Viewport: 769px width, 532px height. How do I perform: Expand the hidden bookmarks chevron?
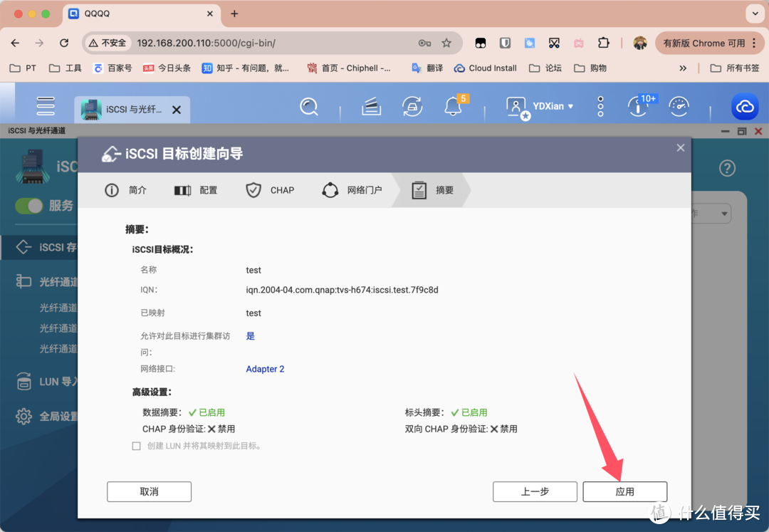[683, 68]
